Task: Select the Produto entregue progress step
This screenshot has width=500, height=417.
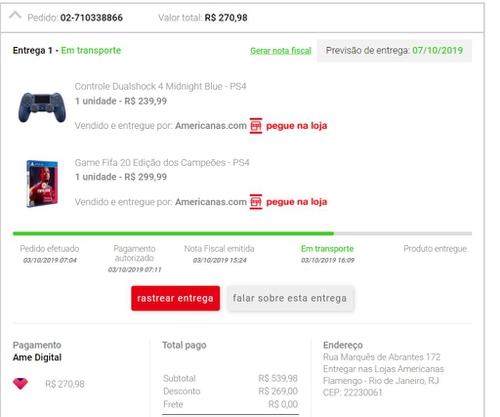Action: pyautogui.click(x=435, y=249)
